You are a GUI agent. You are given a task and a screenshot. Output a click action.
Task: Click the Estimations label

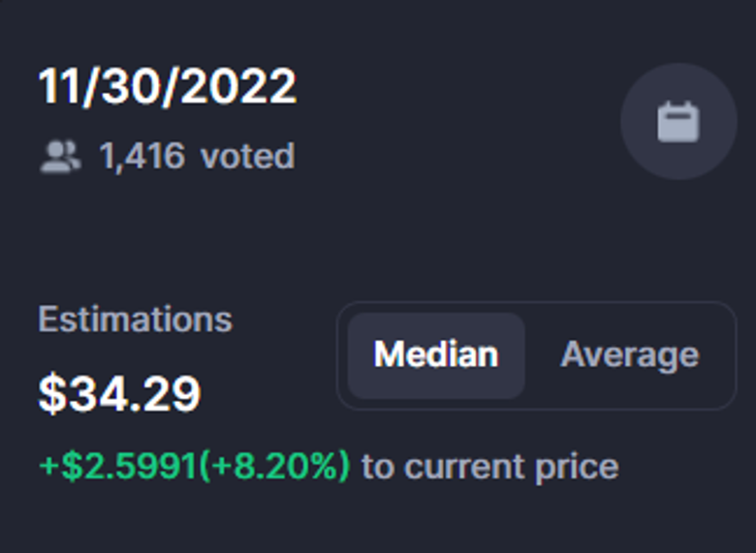(x=135, y=319)
